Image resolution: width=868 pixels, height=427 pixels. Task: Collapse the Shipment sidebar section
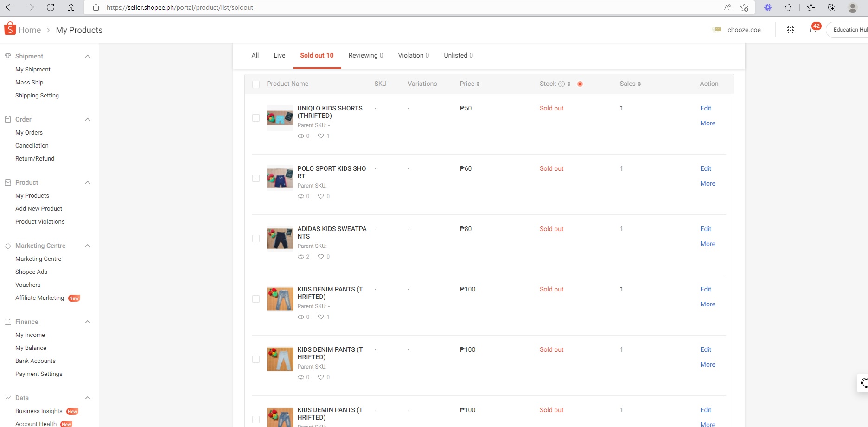(88, 56)
